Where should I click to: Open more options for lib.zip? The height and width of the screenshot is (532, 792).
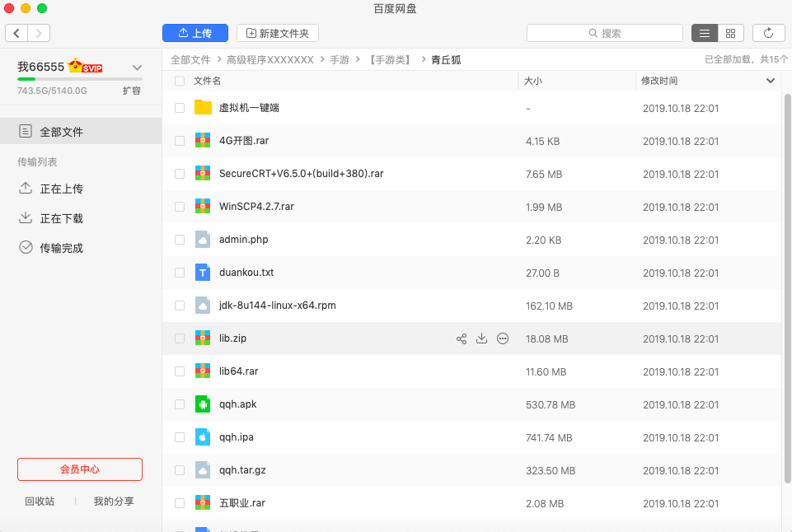click(x=503, y=338)
